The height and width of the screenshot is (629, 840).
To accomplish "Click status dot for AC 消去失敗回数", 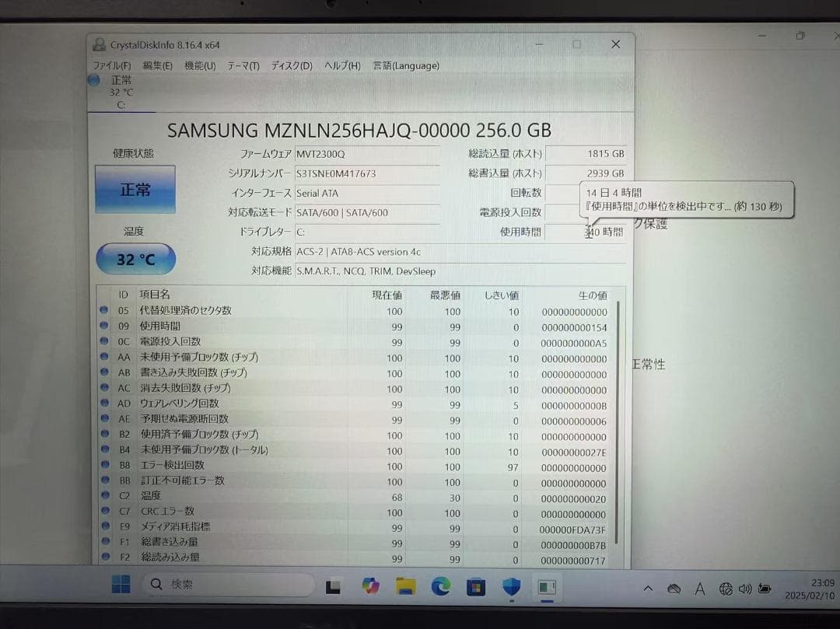I will point(104,387).
